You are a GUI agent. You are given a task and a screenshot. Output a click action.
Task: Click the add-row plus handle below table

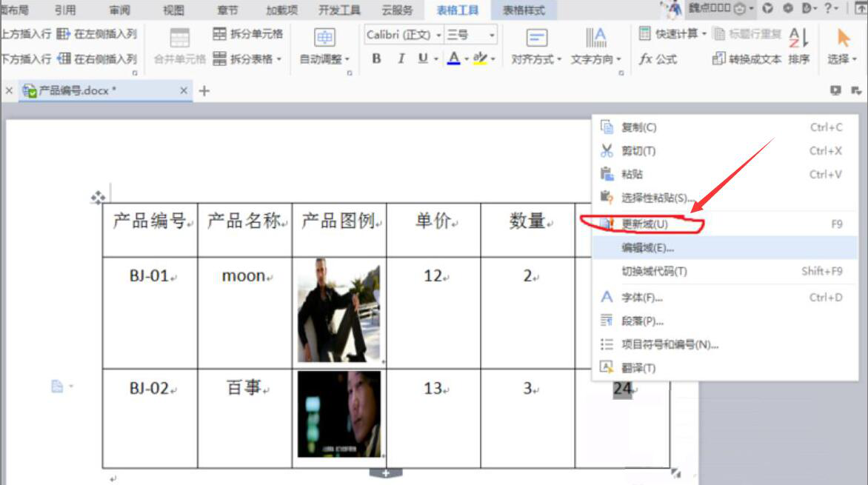(x=386, y=473)
